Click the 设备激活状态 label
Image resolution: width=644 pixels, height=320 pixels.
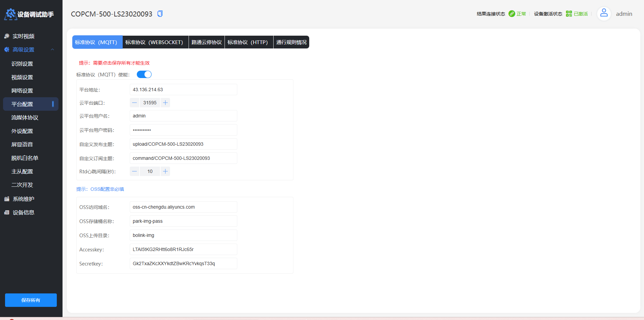pos(548,14)
